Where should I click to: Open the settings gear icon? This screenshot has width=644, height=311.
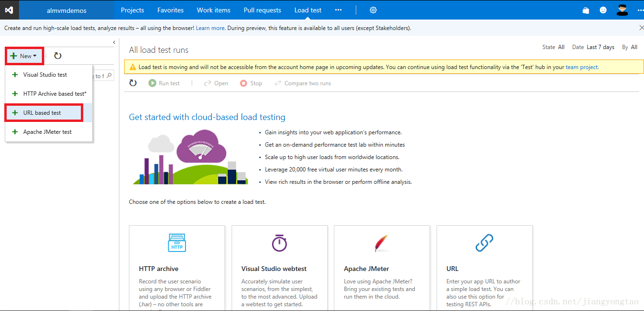373,10
